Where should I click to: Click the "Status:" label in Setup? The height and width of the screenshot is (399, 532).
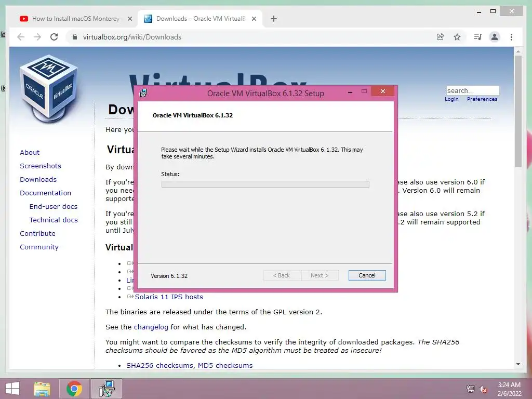click(x=170, y=174)
